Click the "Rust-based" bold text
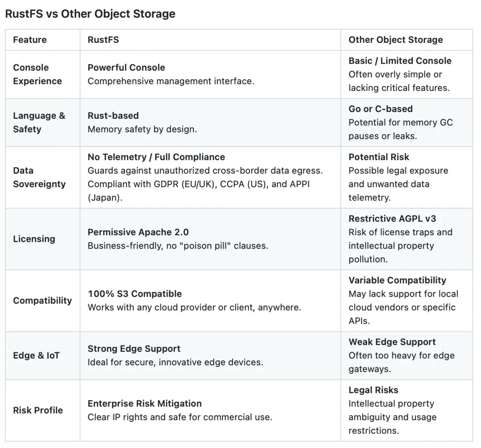The width and height of the screenshot is (481, 448). [113, 116]
